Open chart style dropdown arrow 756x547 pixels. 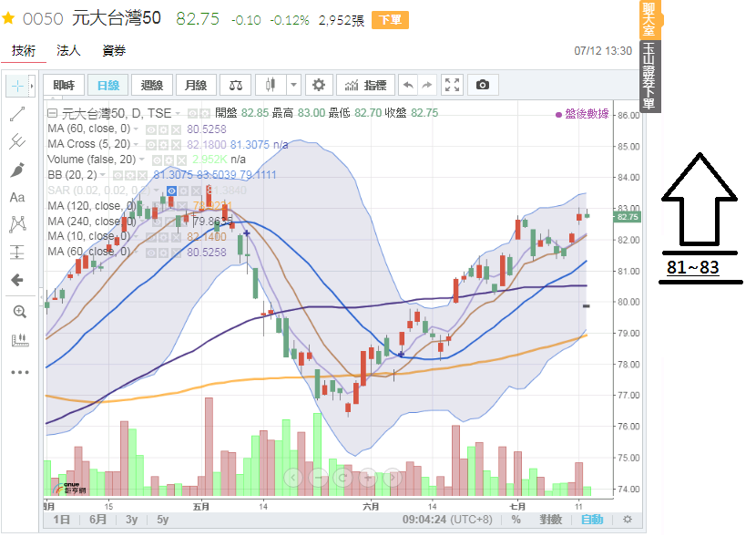293,86
